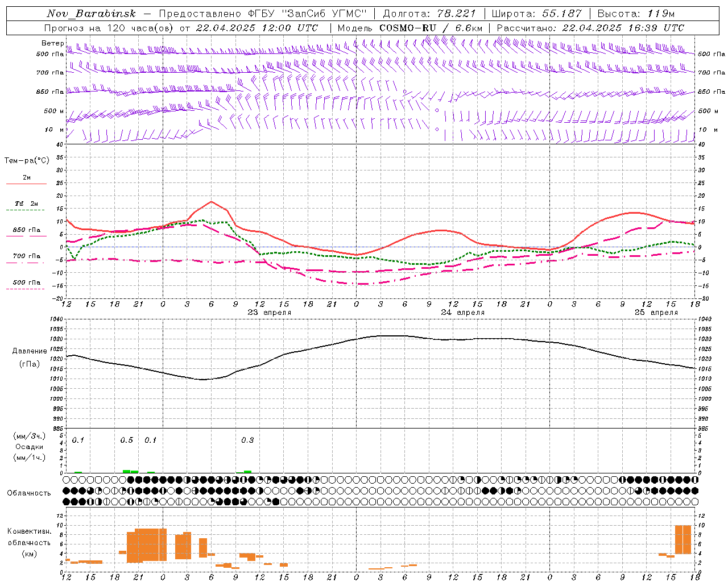The image size is (728, 582).
Task: Click the (мм/3ч.) precipitation unit label
Action: tap(30, 436)
